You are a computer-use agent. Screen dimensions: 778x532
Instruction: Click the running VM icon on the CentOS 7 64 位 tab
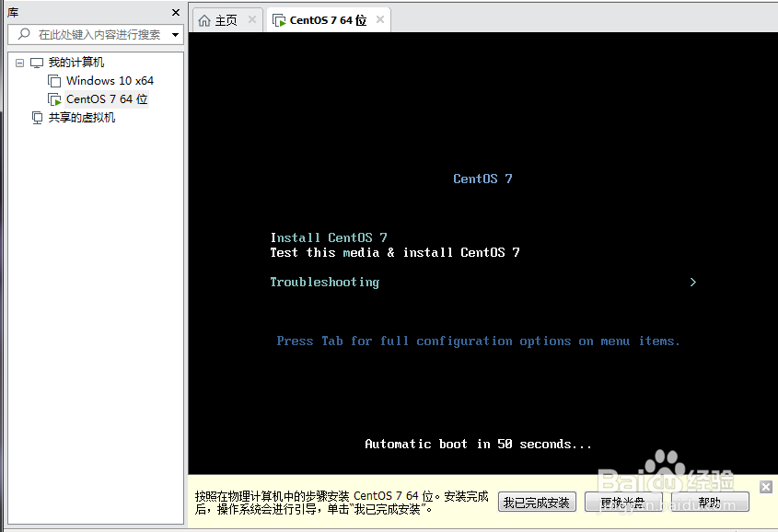(x=279, y=18)
